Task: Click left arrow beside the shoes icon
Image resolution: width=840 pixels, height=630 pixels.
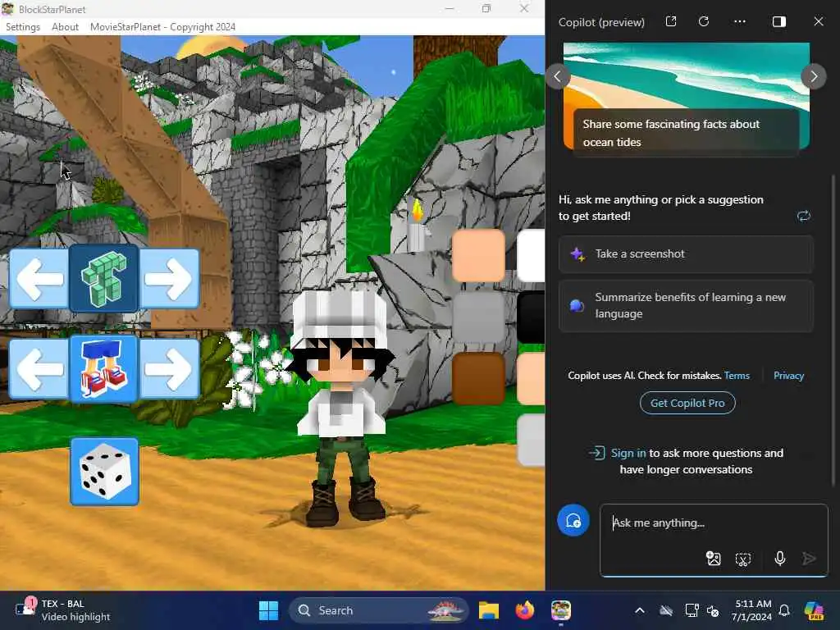Action: tap(39, 369)
